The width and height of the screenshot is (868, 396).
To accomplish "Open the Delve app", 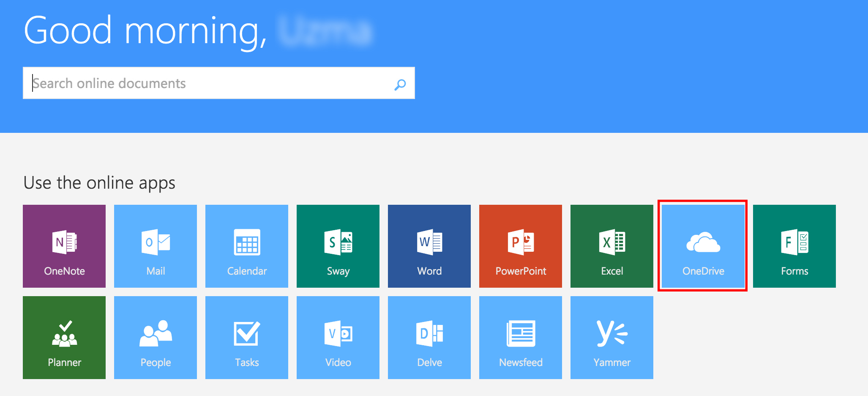I will [x=429, y=338].
